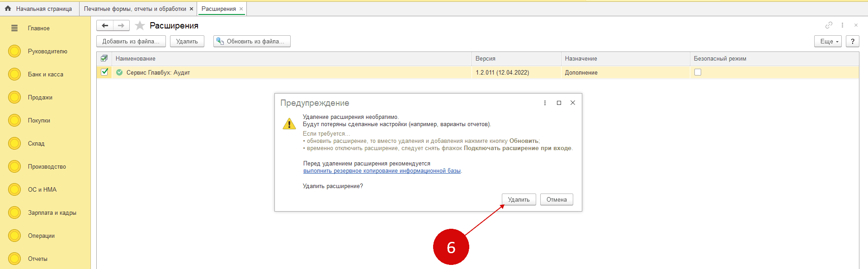The height and width of the screenshot is (269, 868).
Task: Open the Производство section
Action: pyautogui.click(x=47, y=166)
